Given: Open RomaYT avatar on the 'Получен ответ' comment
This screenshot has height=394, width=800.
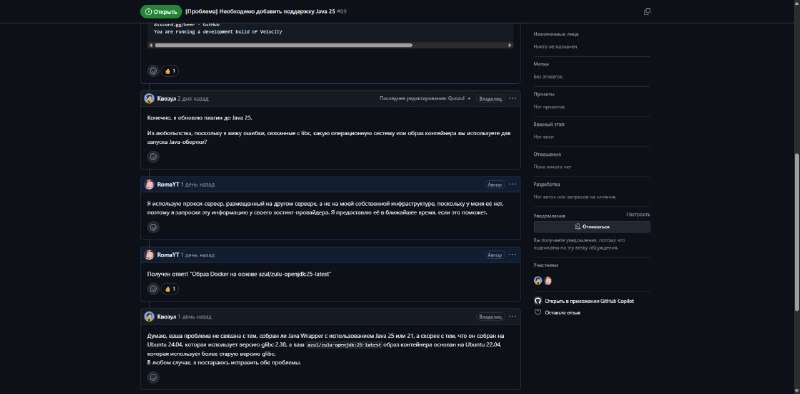Looking at the screenshot, I should click(149, 255).
